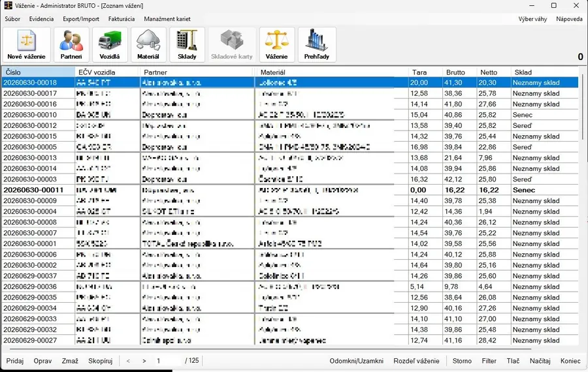Image resolution: width=588 pixels, height=372 pixels.
Task: Click the Odomkni/Uzamkni button
Action: pos(356,361)
